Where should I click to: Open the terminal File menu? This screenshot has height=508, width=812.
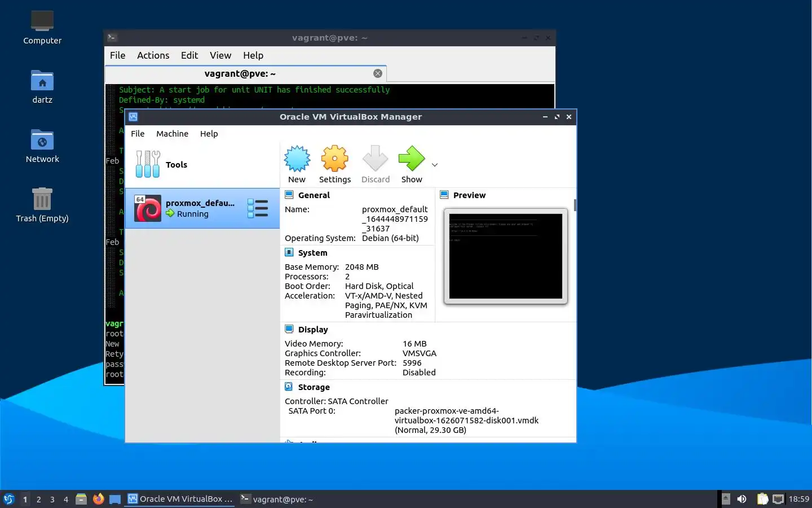pos(118,55)
